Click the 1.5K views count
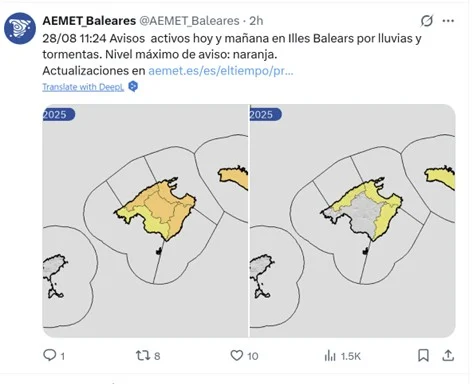 click(351, 356)
